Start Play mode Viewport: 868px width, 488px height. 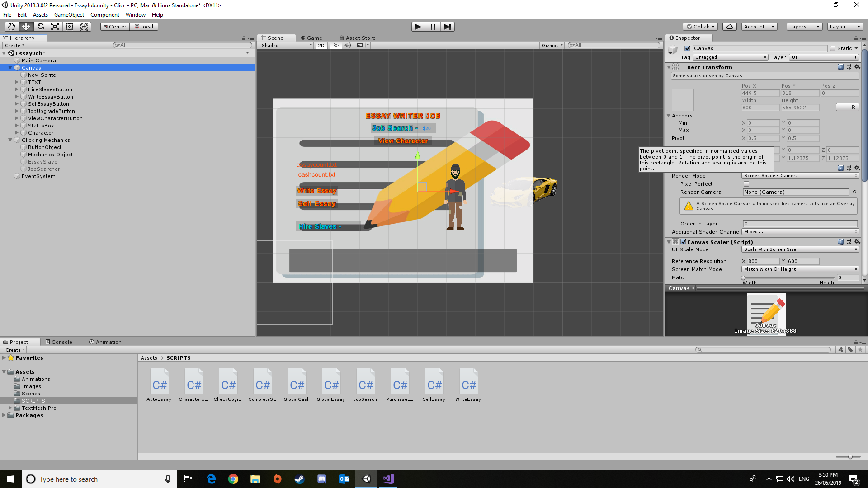pyautogui.click(x=418, y=27)
